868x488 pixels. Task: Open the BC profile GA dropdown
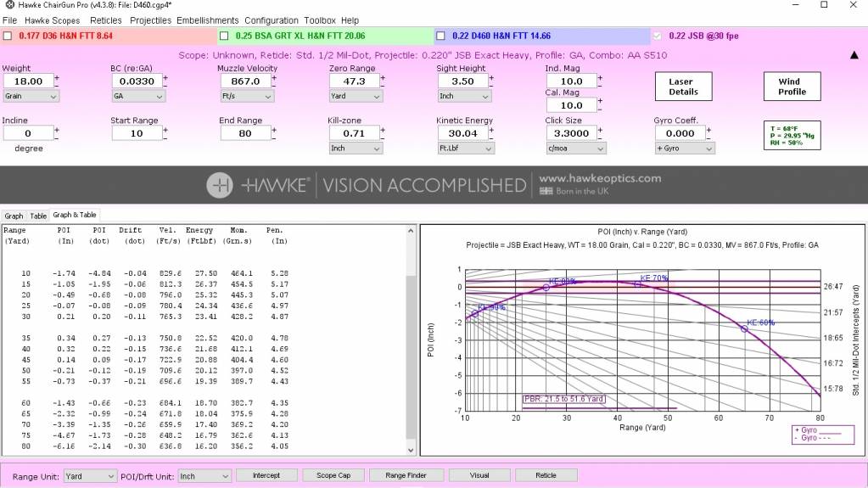[138, 97]
